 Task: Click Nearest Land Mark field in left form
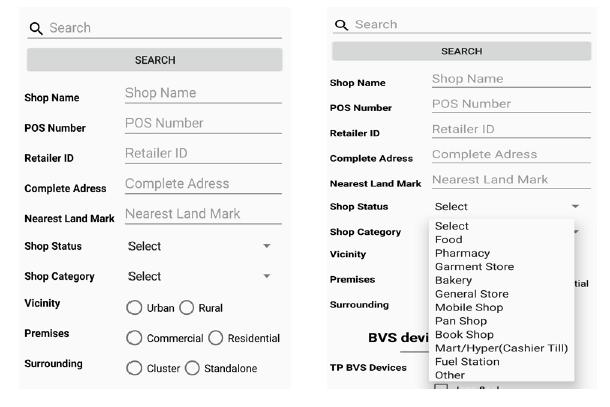pyautogui.click(x=202, y=216)
